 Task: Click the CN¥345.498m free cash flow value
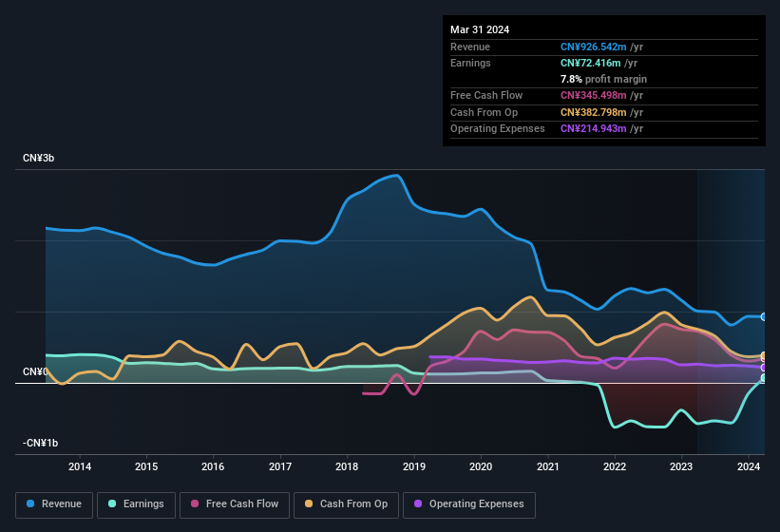(593, 95)
